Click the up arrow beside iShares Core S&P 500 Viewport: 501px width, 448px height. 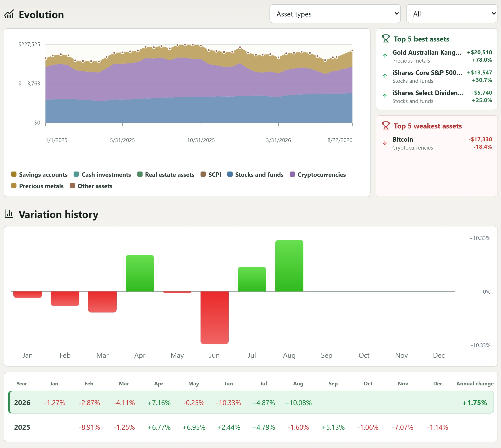(385, 76)
